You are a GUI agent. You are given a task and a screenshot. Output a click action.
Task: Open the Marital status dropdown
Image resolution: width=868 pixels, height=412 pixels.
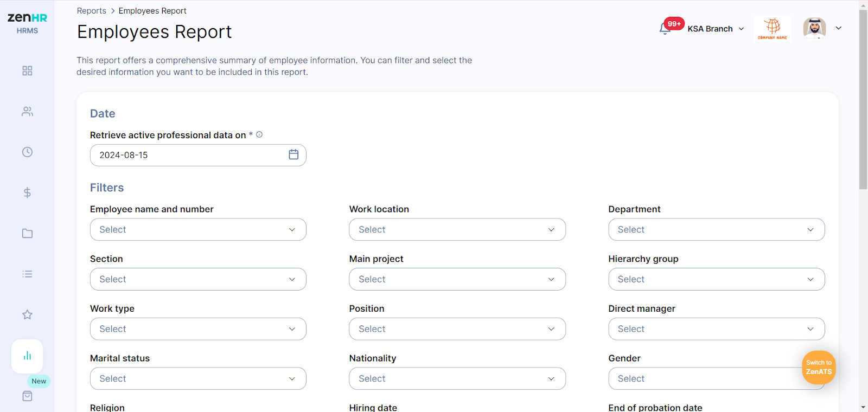[198, 378]
